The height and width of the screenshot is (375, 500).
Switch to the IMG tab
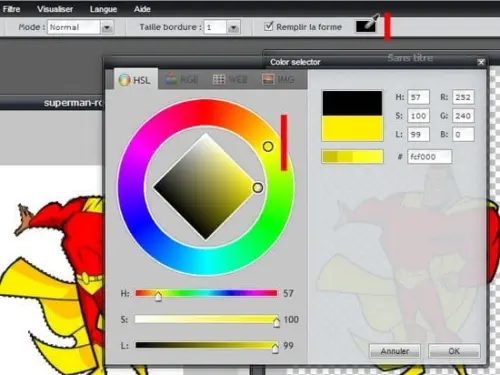pyautogui.click(x=278, y=79)
